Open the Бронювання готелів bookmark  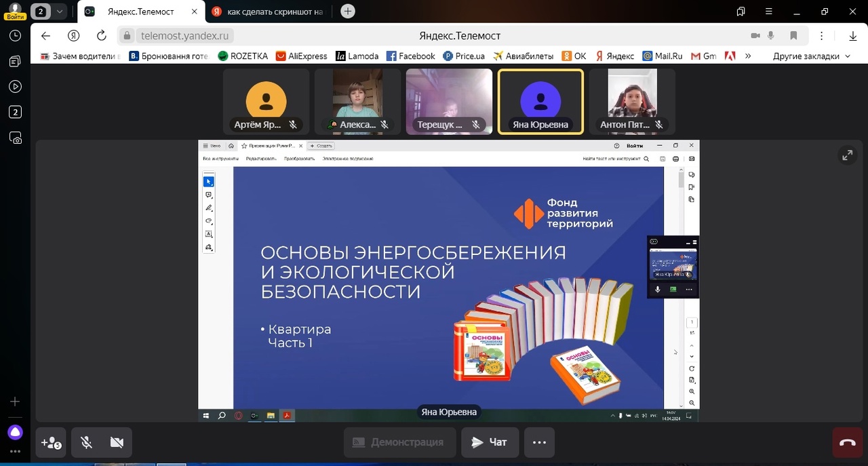[169, 56]
